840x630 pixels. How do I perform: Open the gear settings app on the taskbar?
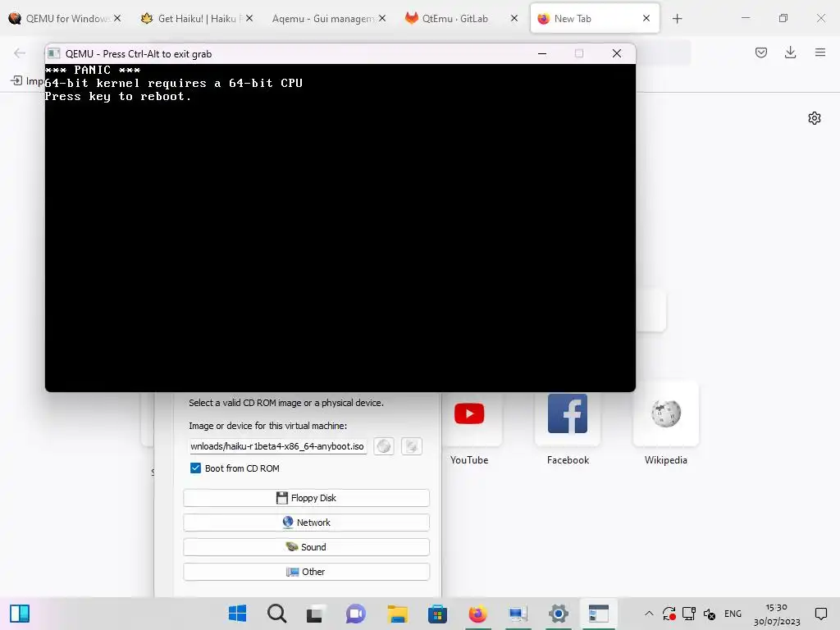point(558,614)
